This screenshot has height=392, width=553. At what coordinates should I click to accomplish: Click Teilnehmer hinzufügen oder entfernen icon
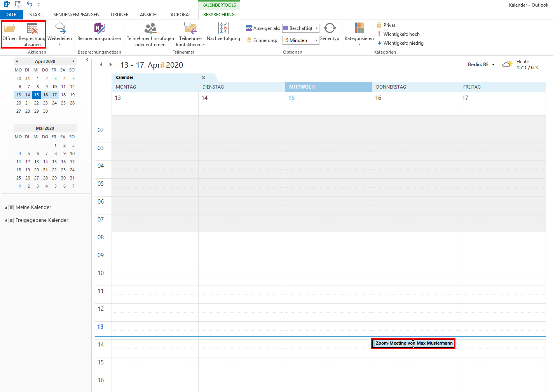pyautogui.click(x=150, y=29)
